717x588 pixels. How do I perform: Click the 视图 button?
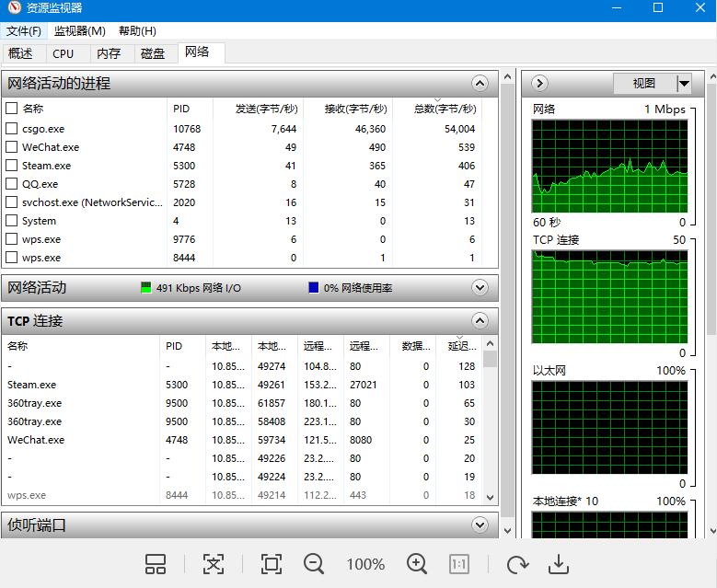tap(644, 84)
